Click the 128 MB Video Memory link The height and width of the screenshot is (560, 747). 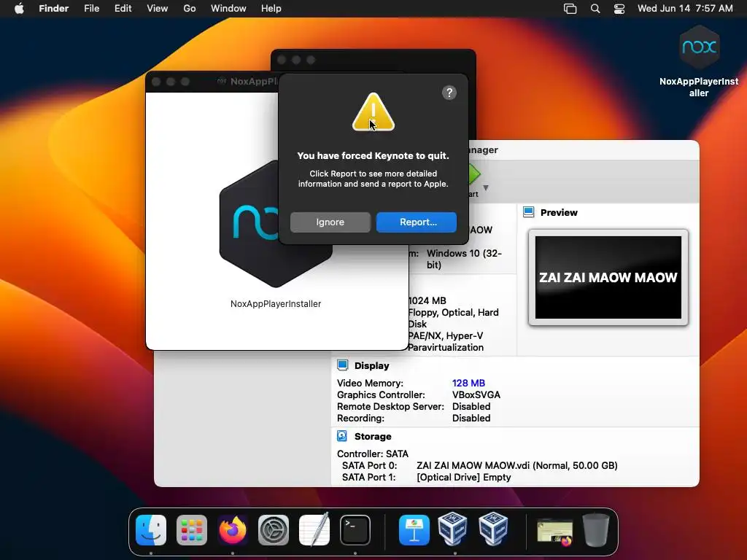click(468, 383)
